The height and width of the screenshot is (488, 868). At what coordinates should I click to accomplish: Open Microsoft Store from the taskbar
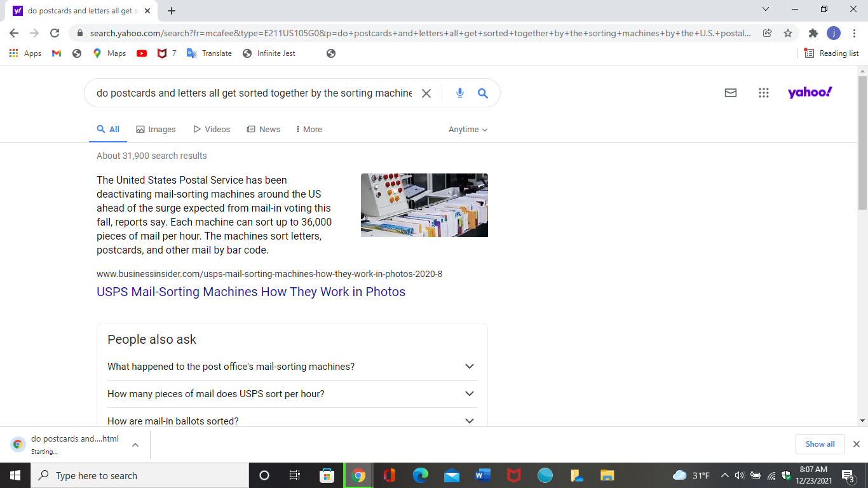(x=327, y=475)
